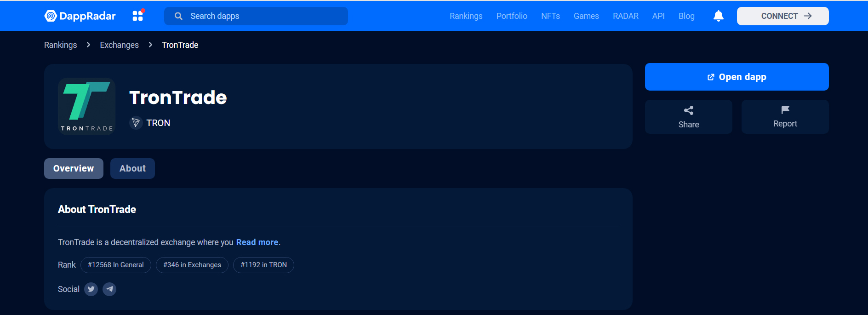Open the API page
868x315 pixels.
658,16
